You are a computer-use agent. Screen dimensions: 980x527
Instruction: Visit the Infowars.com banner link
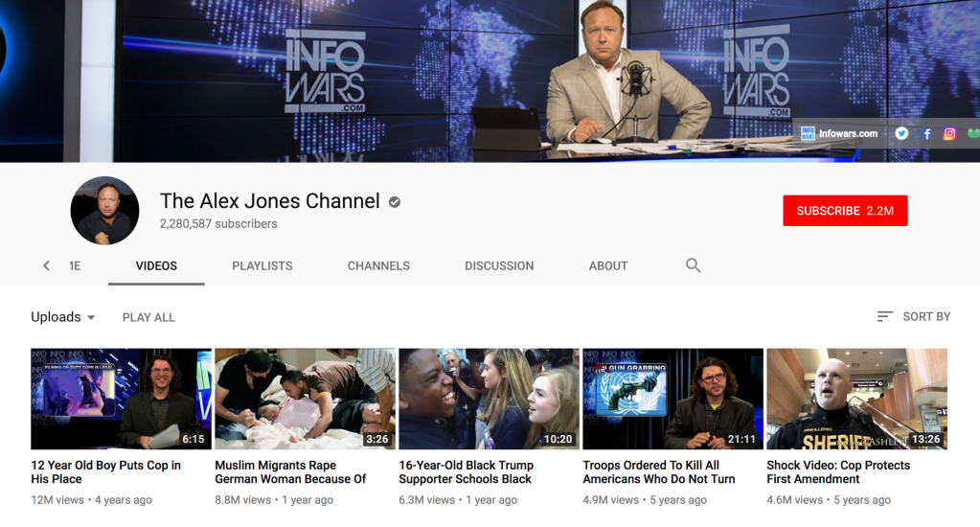click(x=839, y=133)
